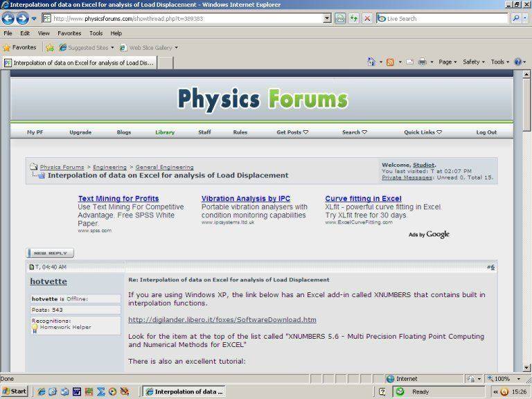
Task: Open Suggested Sites on favorites bar
Action: tap(87, 48)
